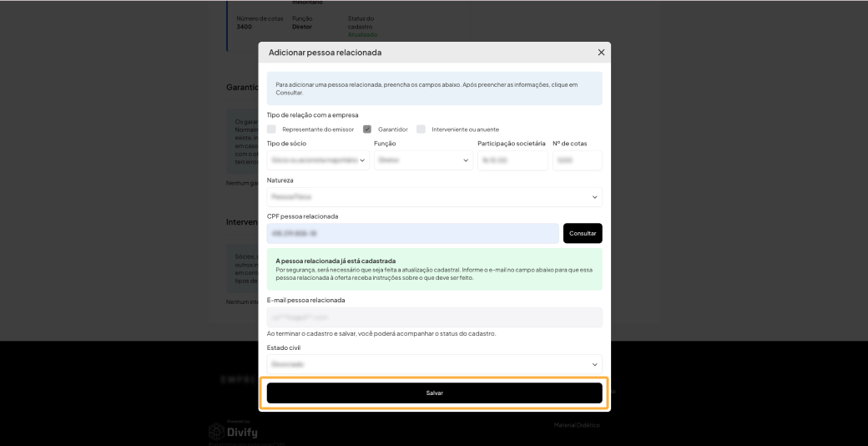Image resolution: width=868 pixels, height=446 pixels.
Task: Click the Consultar button
Action: (583, 233)
